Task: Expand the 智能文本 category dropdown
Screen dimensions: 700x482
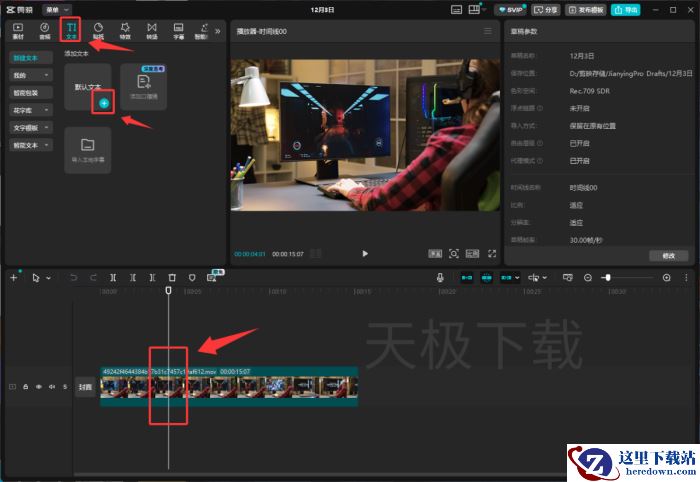Action: coord(31,145)
